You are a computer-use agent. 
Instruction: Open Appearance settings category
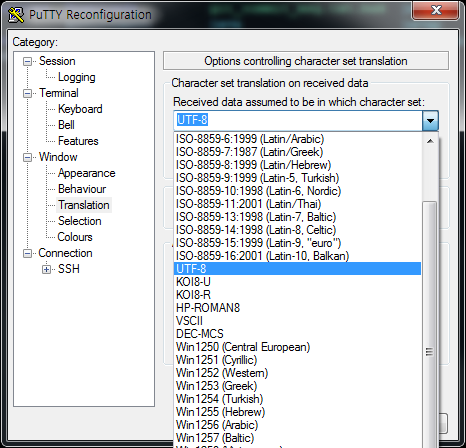click(86, 173)
